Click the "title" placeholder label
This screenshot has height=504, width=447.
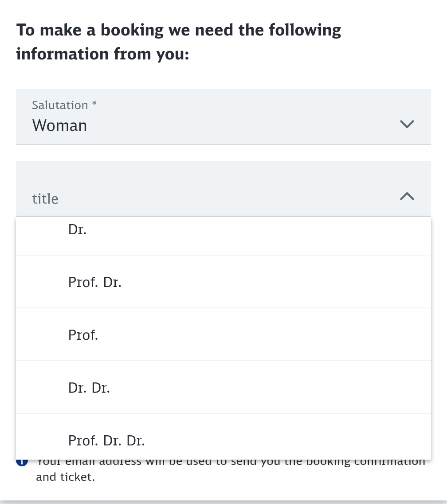[x=45, y=199]
